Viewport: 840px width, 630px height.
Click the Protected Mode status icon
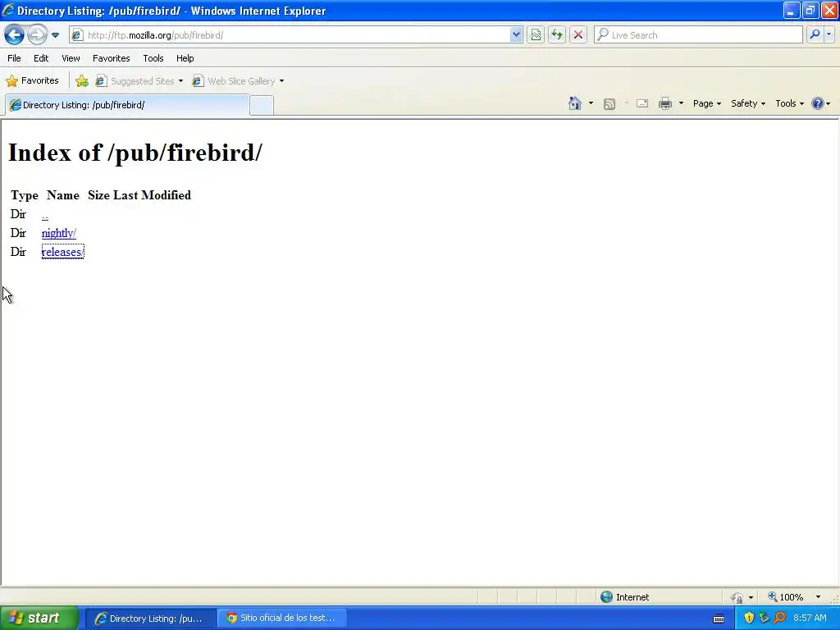737,597
